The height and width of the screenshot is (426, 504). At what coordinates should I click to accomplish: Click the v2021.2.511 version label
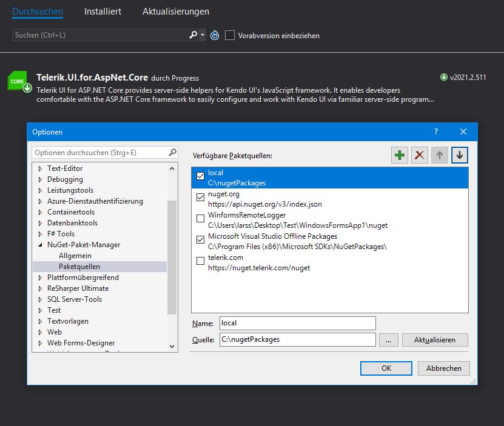pos(468,77)
